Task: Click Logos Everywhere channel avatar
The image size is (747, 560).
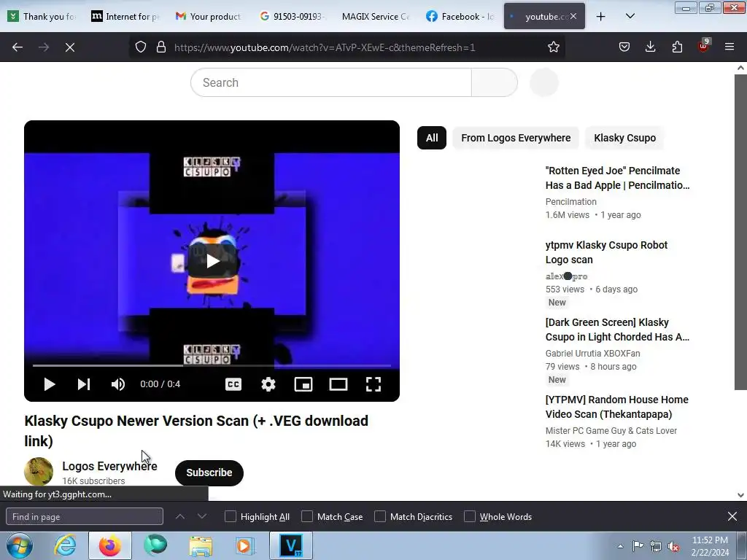Action: pyautogui.click(x=39, y=472)
